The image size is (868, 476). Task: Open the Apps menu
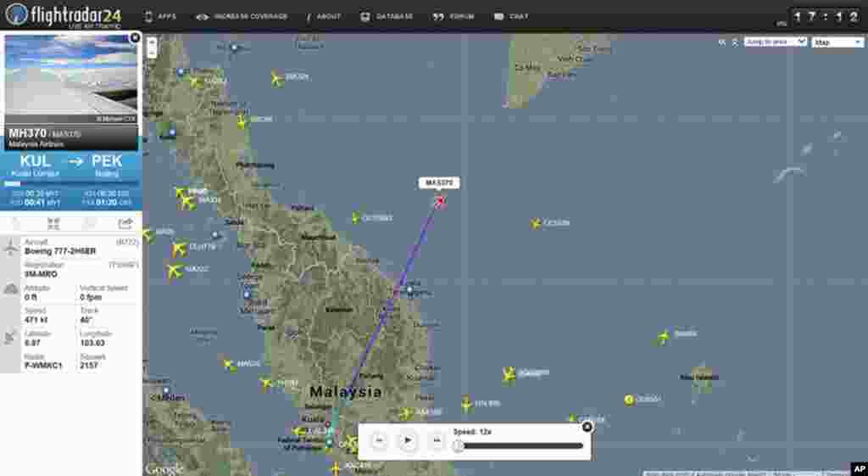point(160,16)
